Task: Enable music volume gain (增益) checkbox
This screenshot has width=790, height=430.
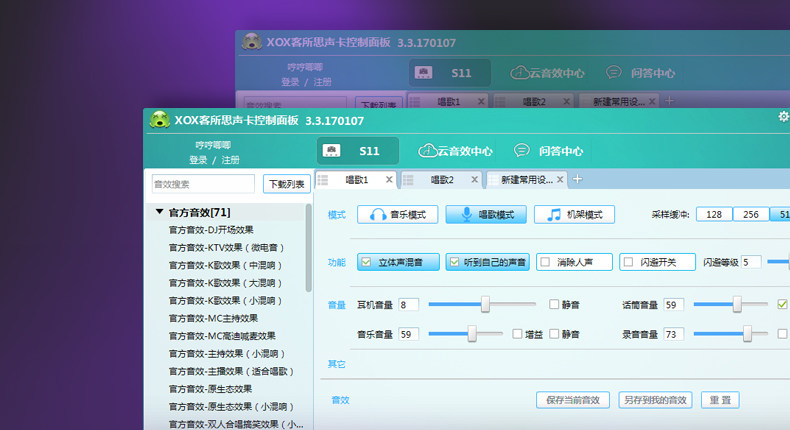Action: pyautogui.click(x=517, y=334)
